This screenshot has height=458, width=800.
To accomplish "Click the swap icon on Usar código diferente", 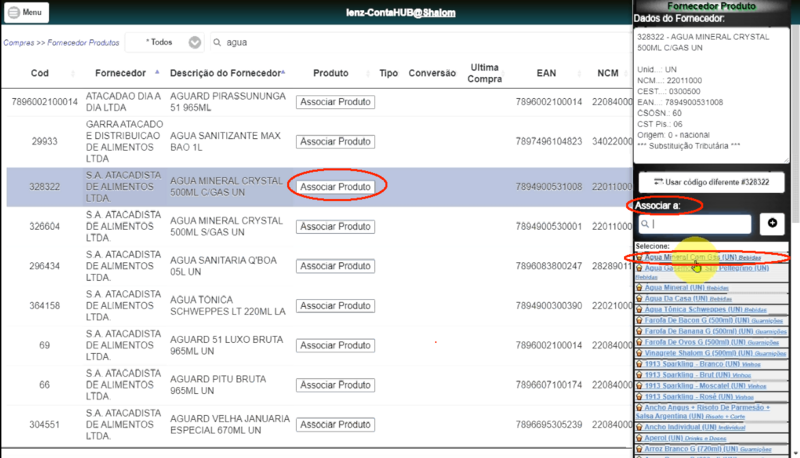I will [658, 182].
